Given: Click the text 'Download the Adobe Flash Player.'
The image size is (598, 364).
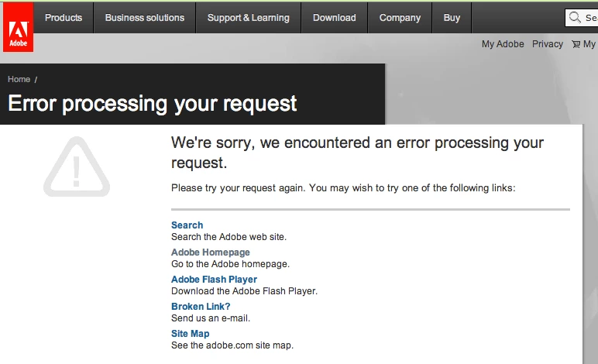Looking at the screenshot, I should (x=245, y=291).
